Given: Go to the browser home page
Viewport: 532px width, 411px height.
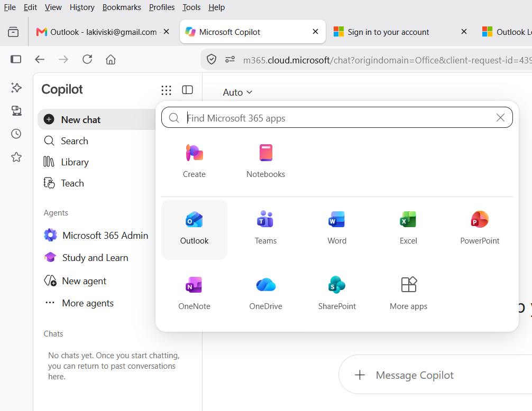Looking at the screenshot, I should [x=111, y=59].
